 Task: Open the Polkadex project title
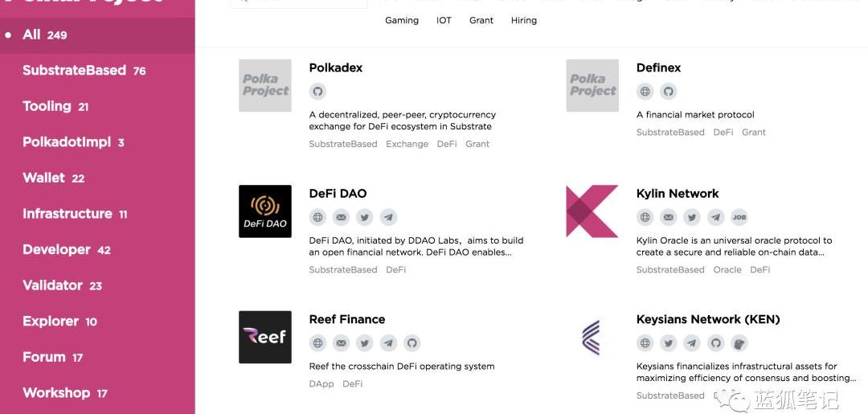tap(335, 68)
